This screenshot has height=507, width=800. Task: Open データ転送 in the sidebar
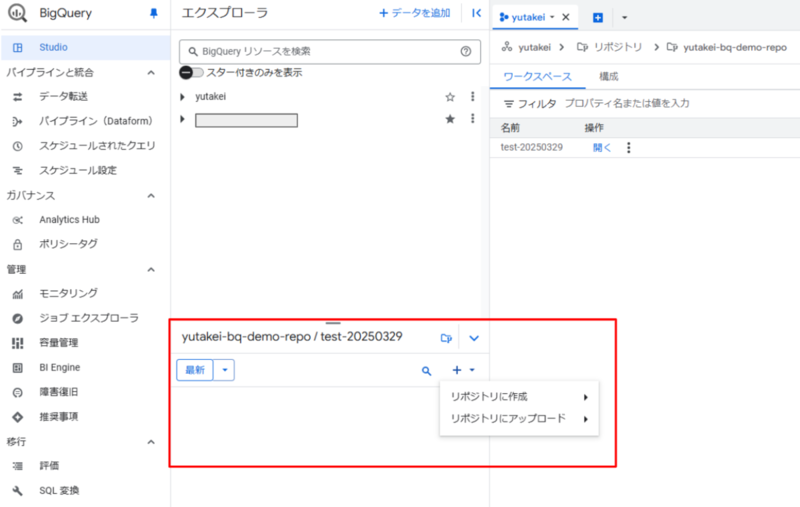click(63, 96)
